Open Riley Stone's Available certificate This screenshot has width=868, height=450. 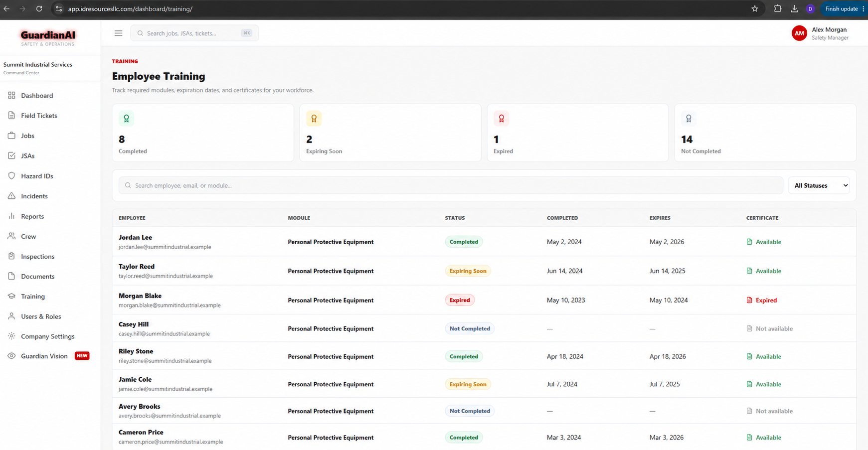(x=764, y=357)
